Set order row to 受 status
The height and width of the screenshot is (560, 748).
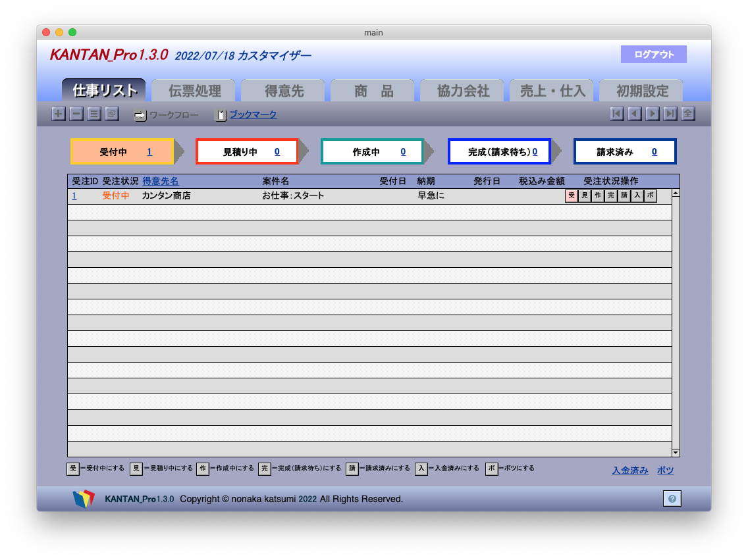572,196
